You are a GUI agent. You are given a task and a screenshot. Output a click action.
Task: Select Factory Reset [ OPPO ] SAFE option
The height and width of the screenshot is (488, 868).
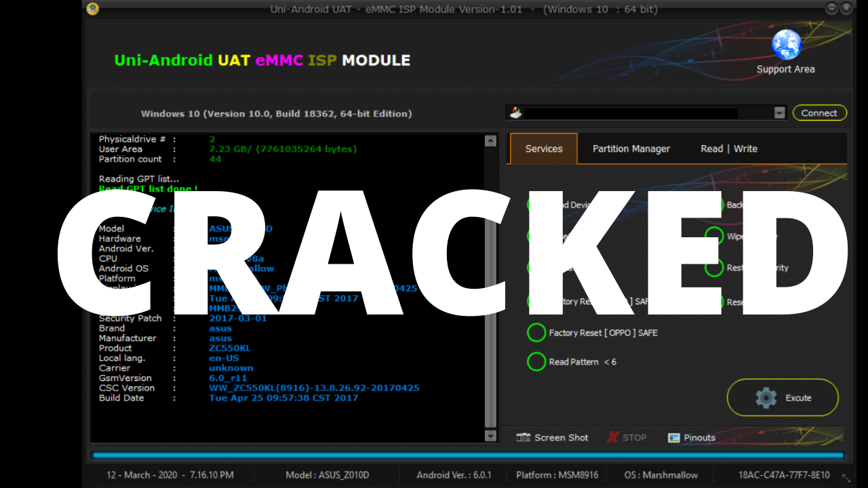click(x=593, y=333)
